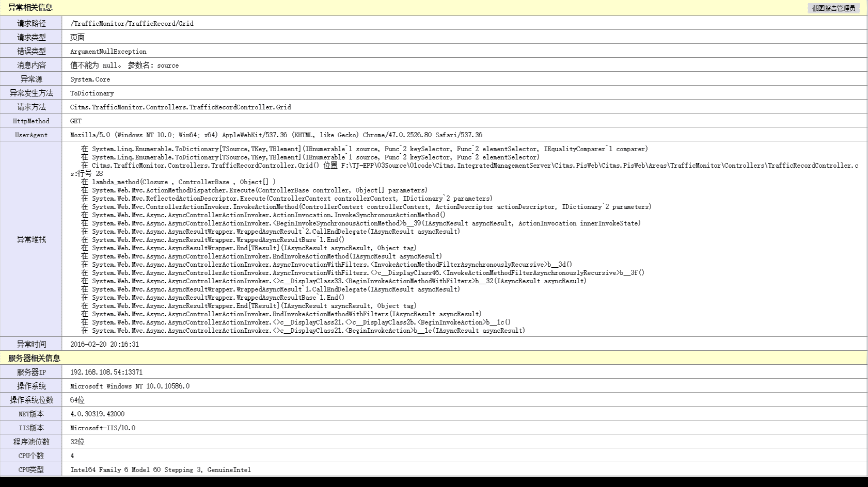This screenshot has height=487, width=868.
Task: Select the 页面 request type value
Action: [77, 37]
